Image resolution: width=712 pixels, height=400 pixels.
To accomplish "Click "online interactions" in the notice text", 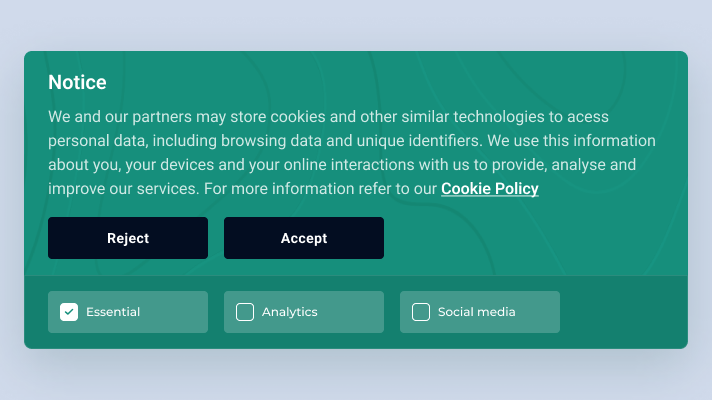I will pyautogui.click(x=349, y=164).
